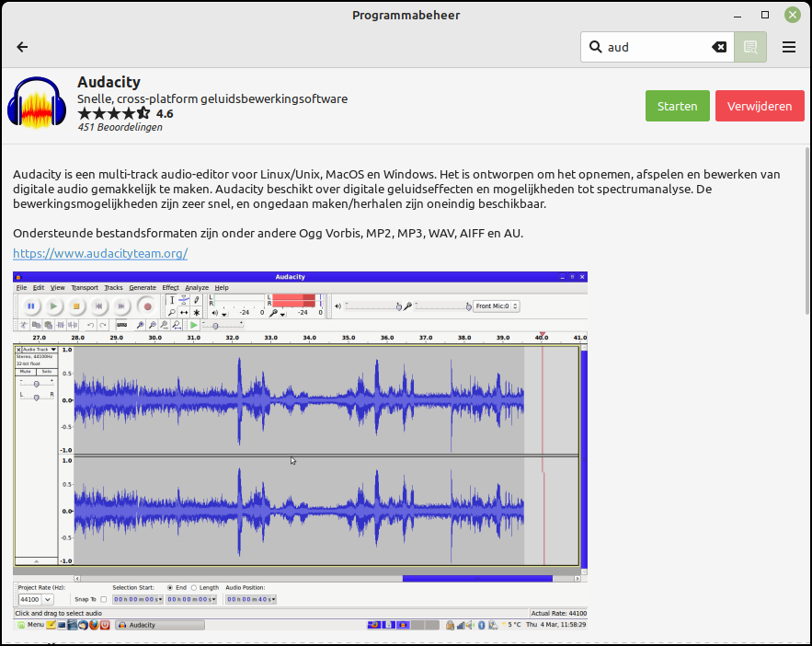This screenshot has height=646, width=812.
Task: Toggle the Mute button on the Audio Track
Action: 26,372
